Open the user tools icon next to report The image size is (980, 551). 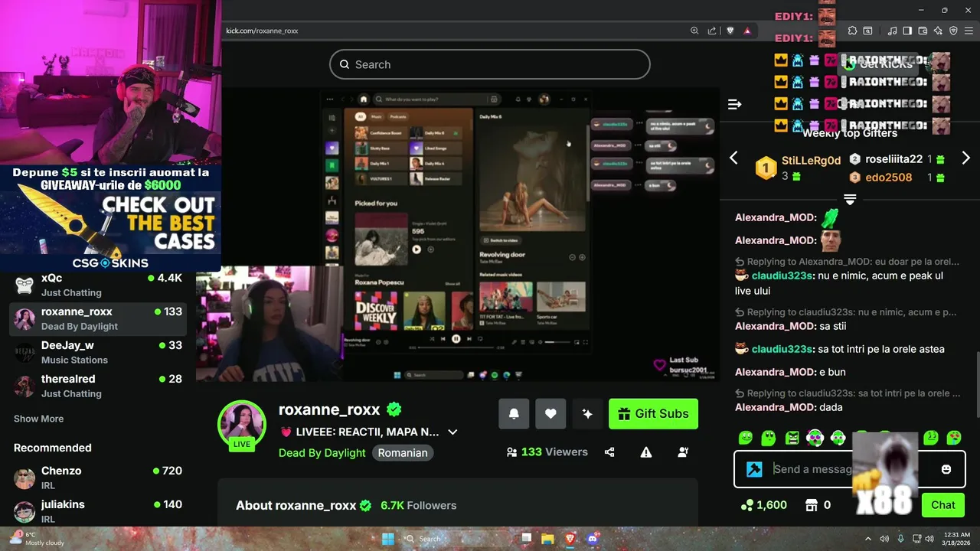click(x=683, y=452)
